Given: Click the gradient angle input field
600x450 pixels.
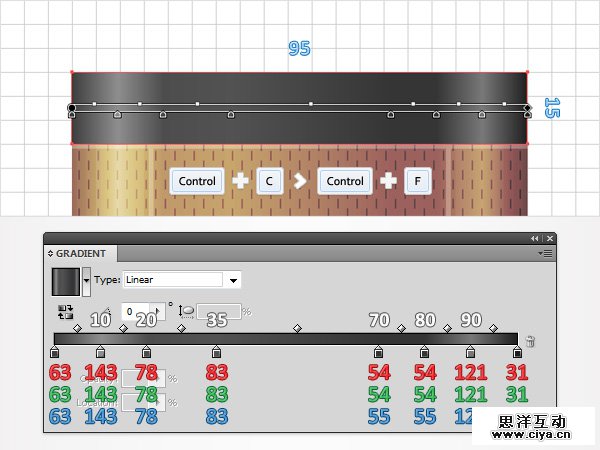Looking at the screenshot, I should pyautogui.click(x=142, y=312).
